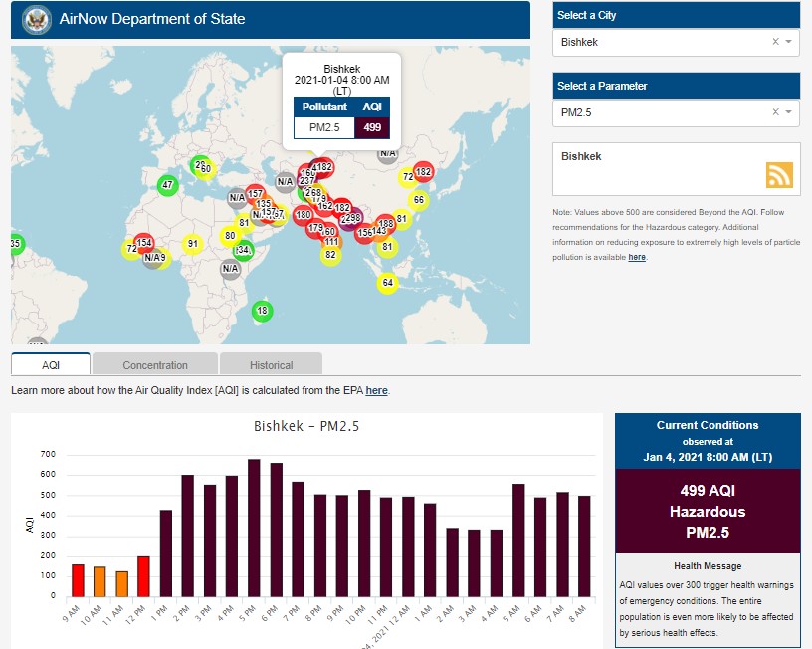Switch to the AQI tab
Image resolution: width=812 pixels, height=649 pixels.
coord(51,364)
